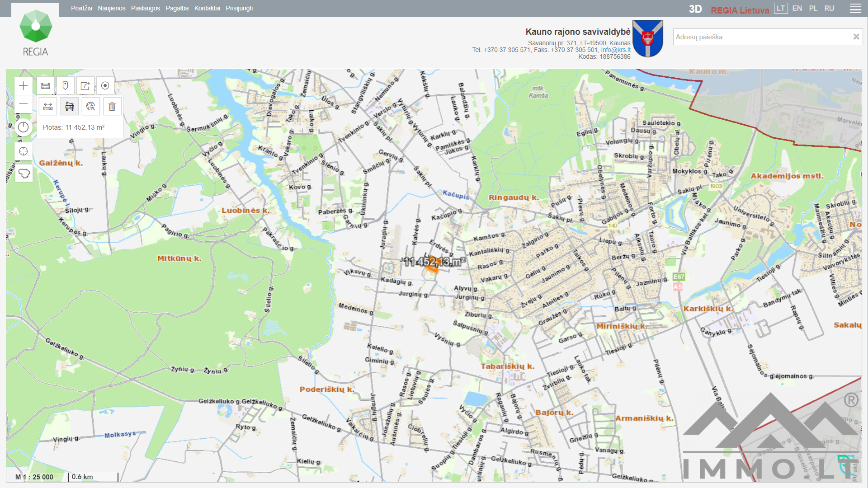Click the share/export map icon
Screen dimensions: 868x488
(x=85, y=86)
